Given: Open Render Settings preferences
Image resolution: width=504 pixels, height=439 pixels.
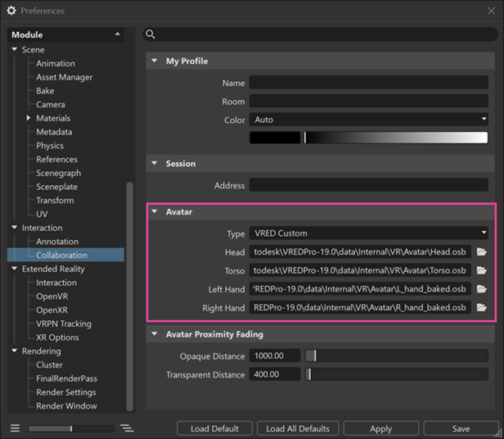Looking at the screenshot, I should 66,392.
